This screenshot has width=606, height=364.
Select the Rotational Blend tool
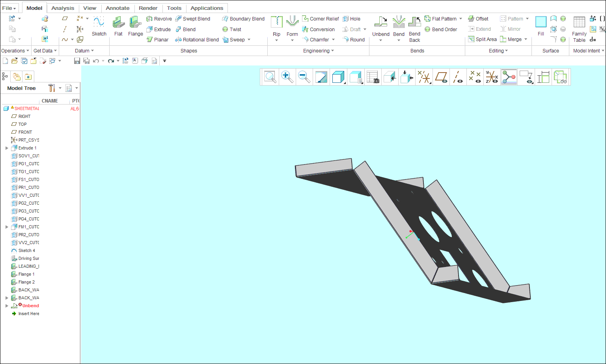[x=197, y=39]
